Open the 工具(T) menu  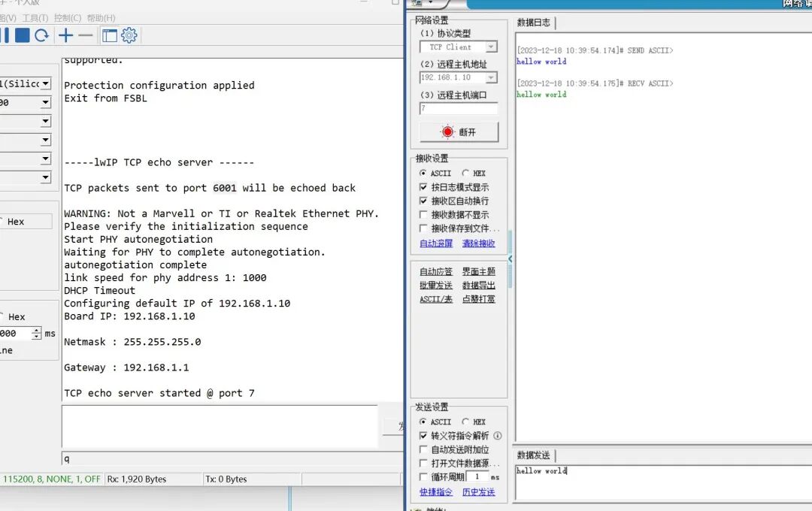pos(35,18)
